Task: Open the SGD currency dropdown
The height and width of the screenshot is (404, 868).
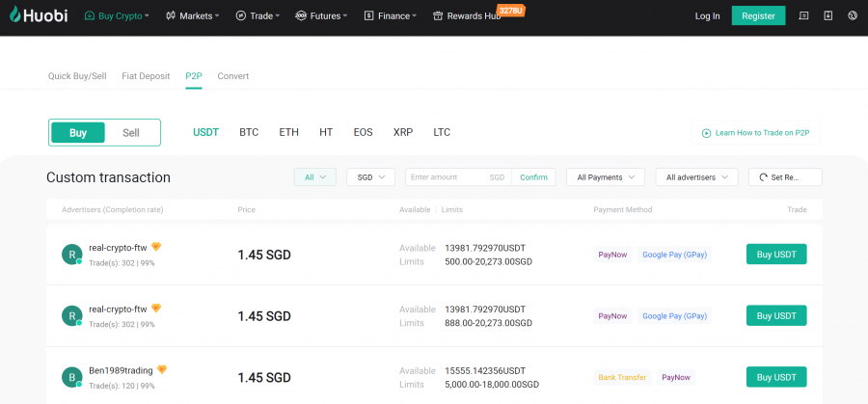Action: point(371,177)
